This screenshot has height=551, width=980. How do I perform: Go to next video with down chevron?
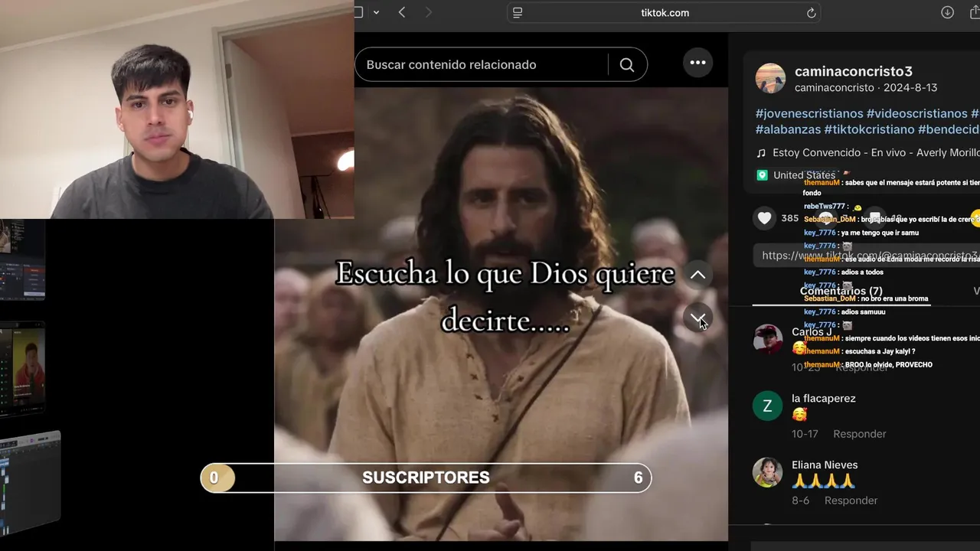click(697, 318)
